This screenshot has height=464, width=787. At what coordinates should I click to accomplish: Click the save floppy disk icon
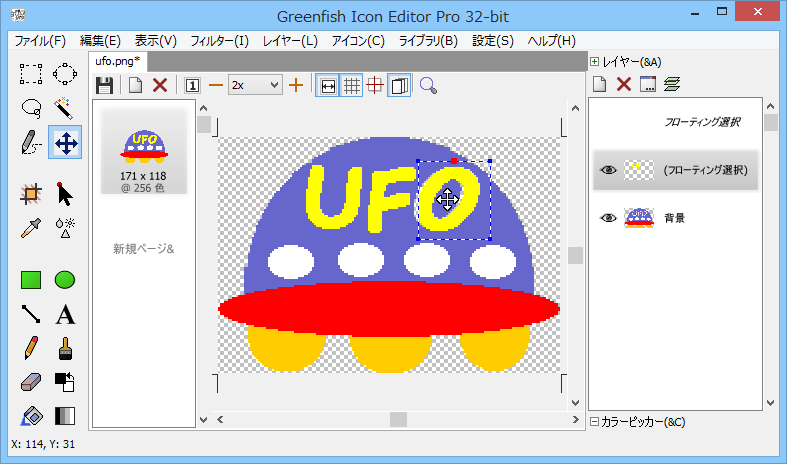pos(104,85)
